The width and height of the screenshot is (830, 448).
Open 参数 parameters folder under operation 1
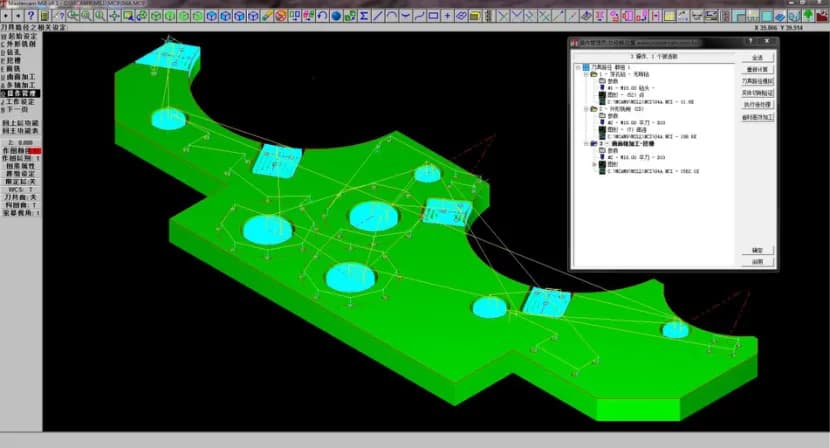[x=609, y=82]
